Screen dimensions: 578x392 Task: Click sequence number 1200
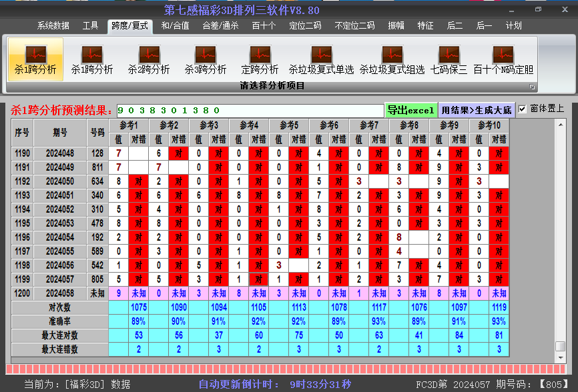22,293
